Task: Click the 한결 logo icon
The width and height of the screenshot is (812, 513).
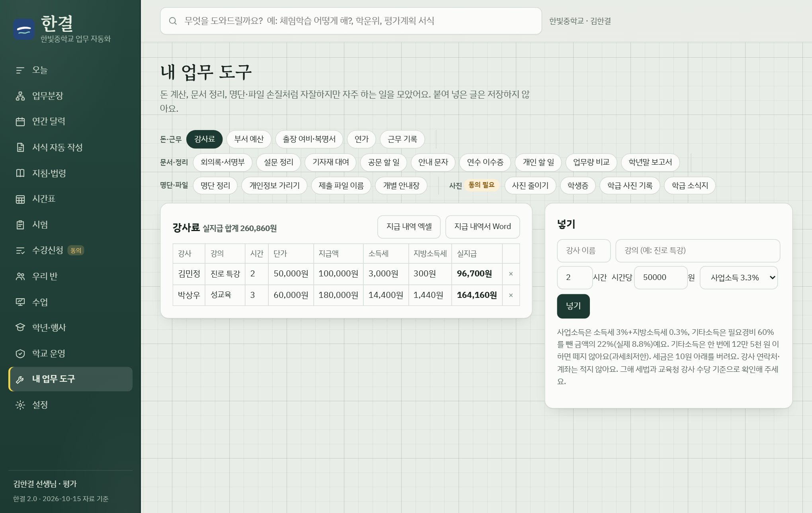Action: pyautogui.click(x=24, y=29)
